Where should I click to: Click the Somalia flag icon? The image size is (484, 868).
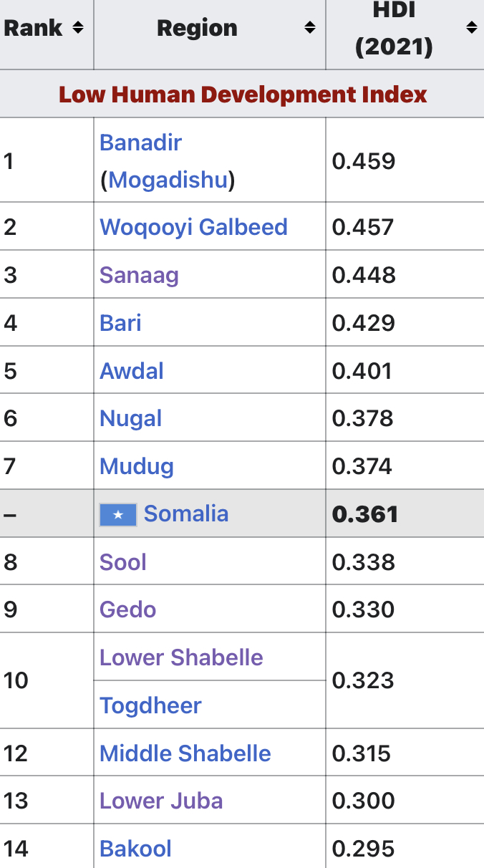118,514
